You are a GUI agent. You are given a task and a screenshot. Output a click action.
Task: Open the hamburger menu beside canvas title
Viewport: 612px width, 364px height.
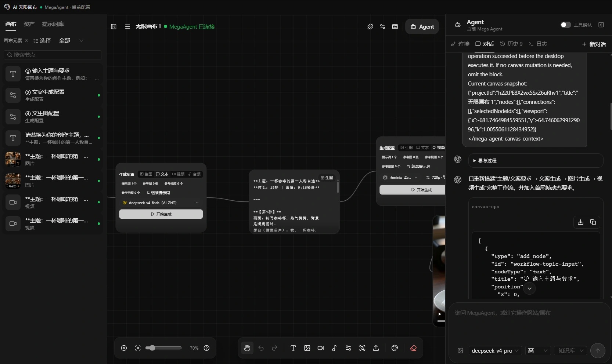coord(127,26)
